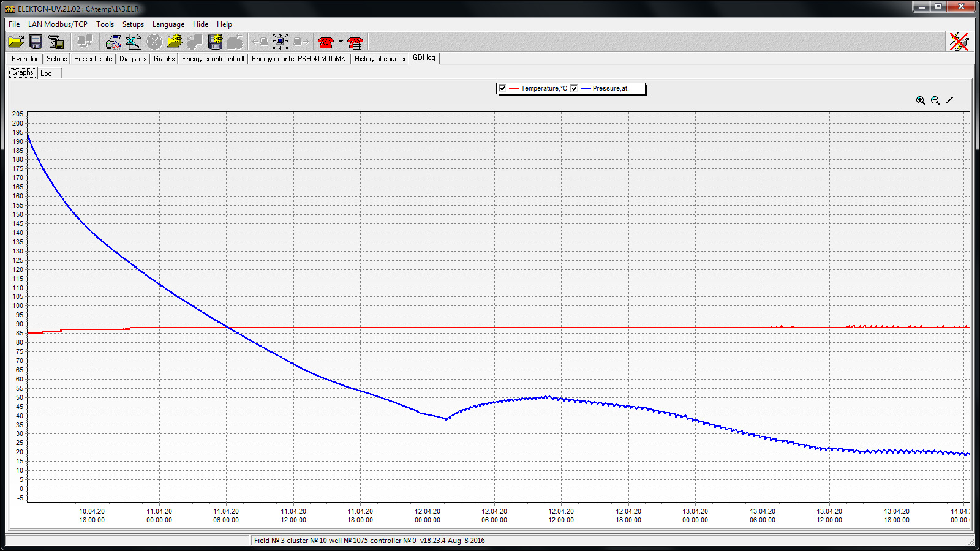
Task: Click the Excel export icon
Action: [134, 42]
